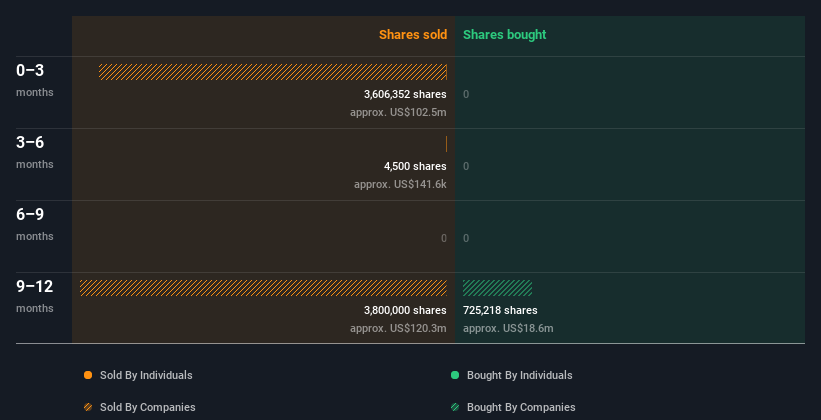Select the Bought By Individuals legend label
This screenshot has height=420, width=821.
click(x=519, y=375)
